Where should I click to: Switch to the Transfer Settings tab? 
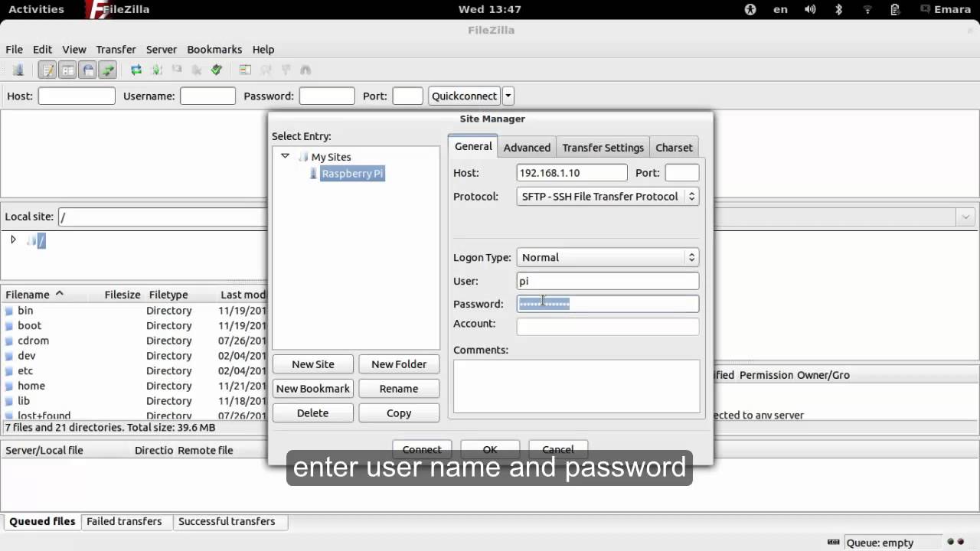[603, 148]
